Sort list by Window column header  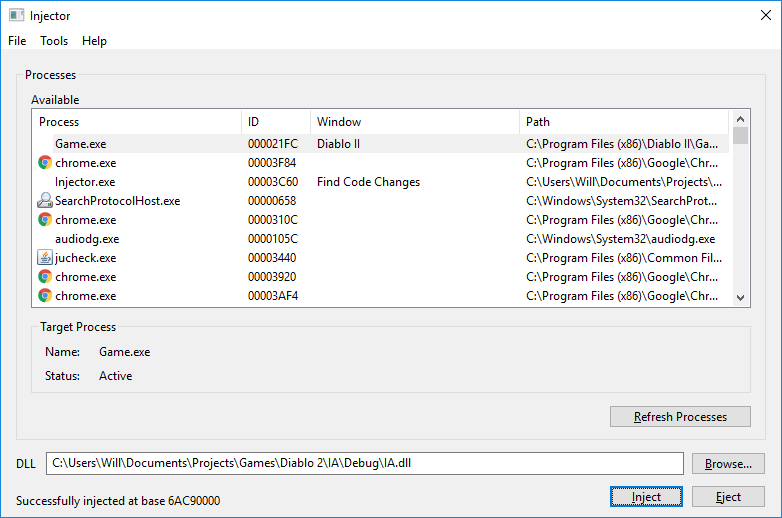[414, 122]
